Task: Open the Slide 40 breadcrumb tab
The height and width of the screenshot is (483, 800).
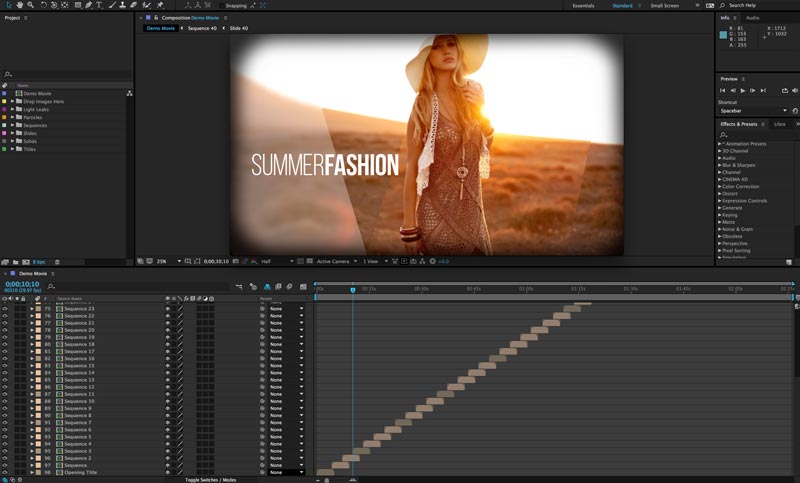Action: pos(239,29)
